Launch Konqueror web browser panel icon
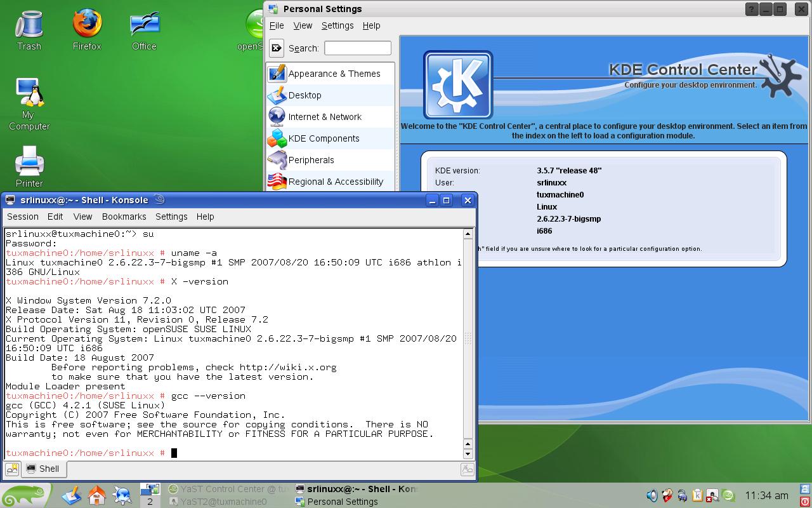The image size is (812, 508). coord(122,495)
